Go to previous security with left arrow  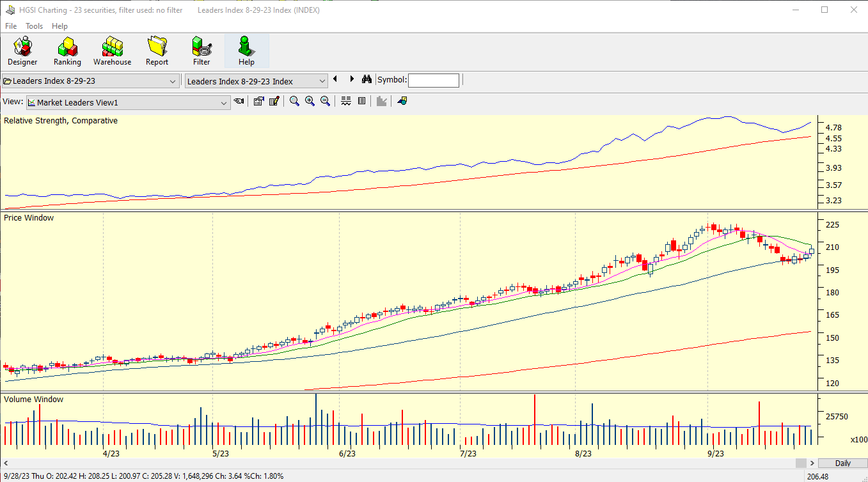point(335,79)
